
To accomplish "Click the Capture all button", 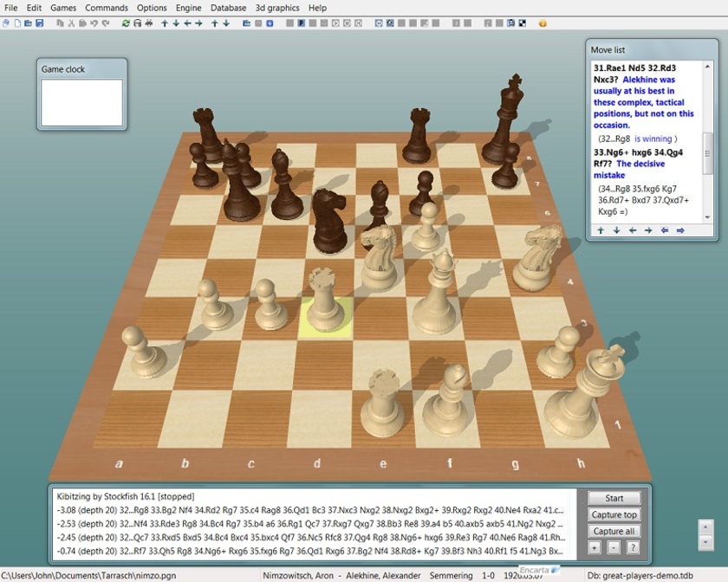I will (x=614, y=531).
